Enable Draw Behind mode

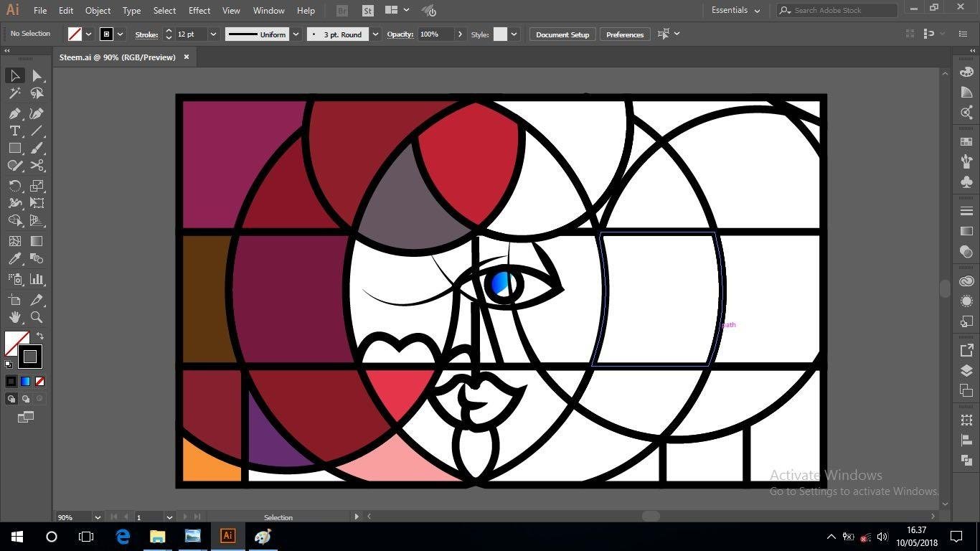tap(26, 399)
